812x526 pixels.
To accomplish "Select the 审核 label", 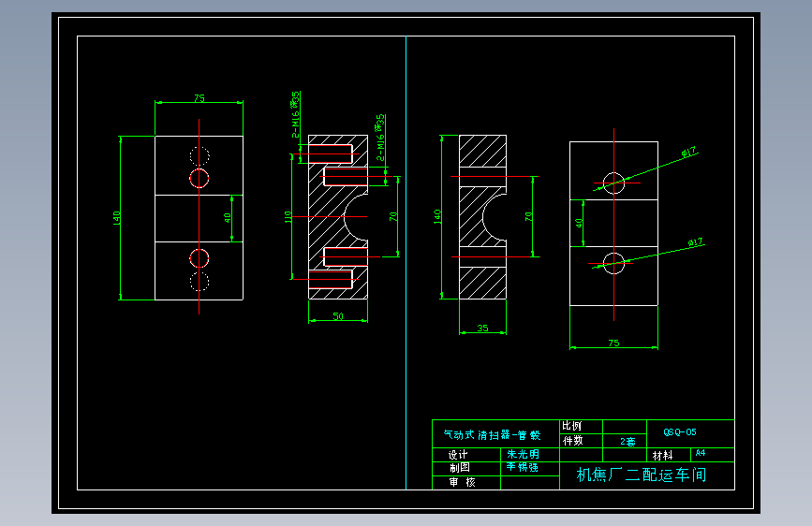I will point(462,482).
